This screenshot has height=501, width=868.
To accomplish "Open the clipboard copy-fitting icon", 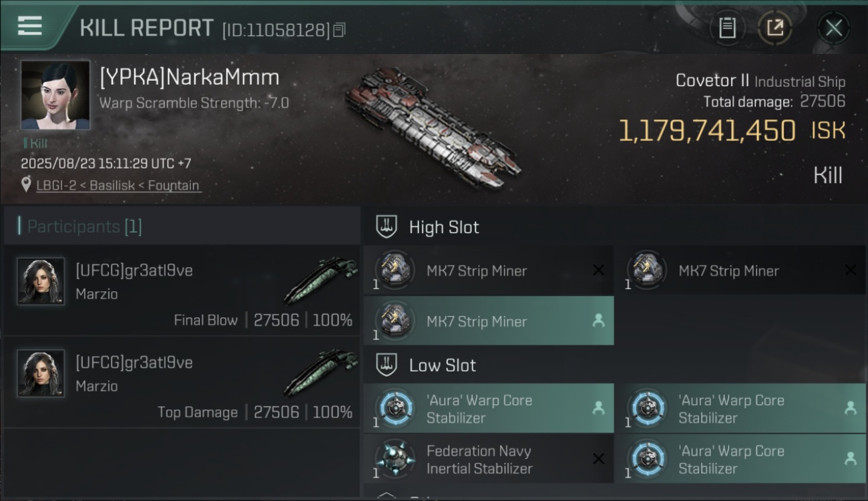I will 727,28.
